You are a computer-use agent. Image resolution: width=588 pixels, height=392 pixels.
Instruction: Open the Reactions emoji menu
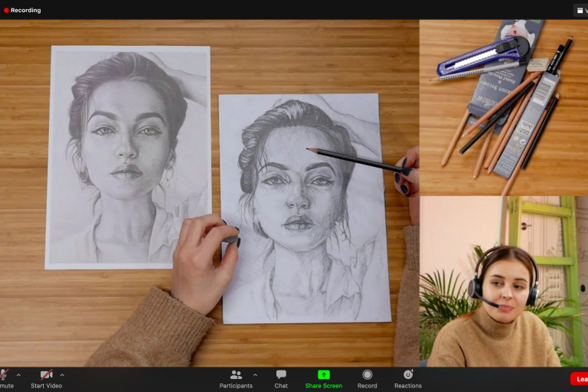[x=408, y=374]
